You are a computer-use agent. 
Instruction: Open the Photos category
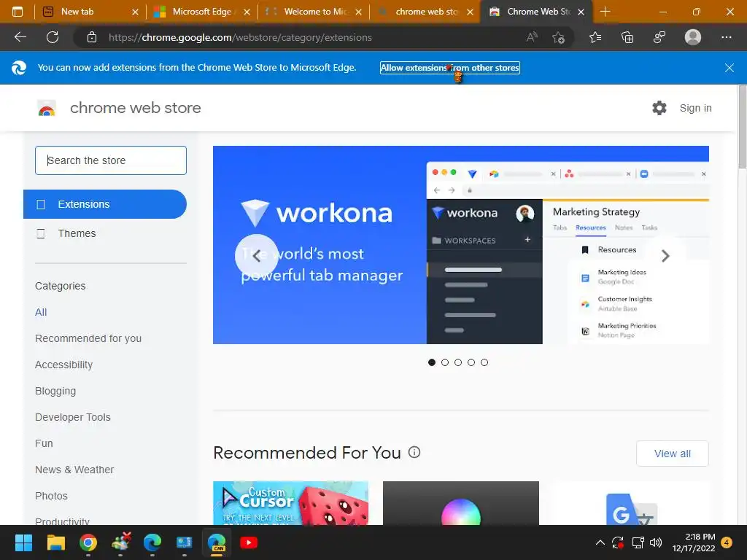52,496
